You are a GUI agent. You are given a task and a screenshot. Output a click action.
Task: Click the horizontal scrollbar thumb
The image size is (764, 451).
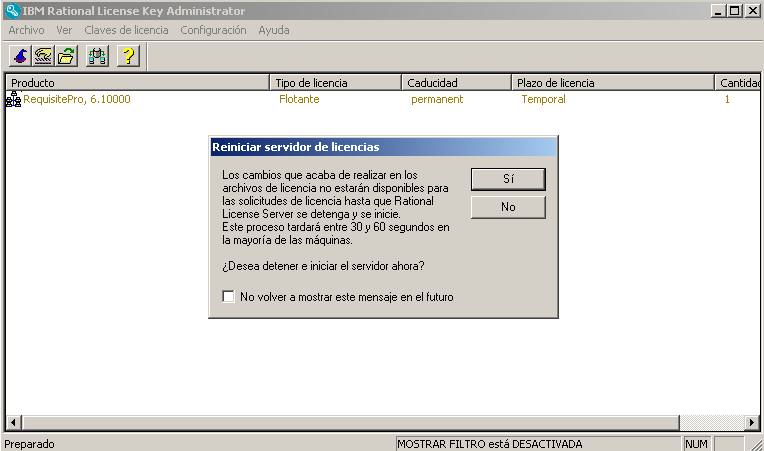pyautogui.click(x=351, y=422)
